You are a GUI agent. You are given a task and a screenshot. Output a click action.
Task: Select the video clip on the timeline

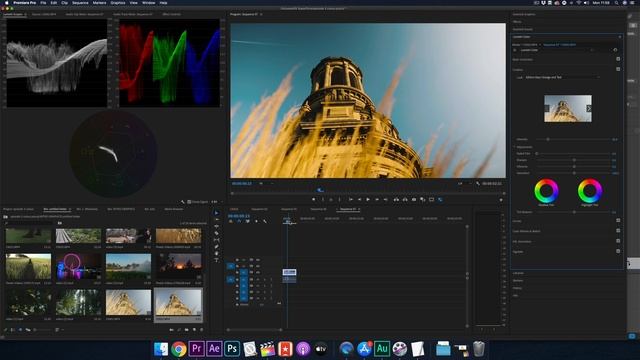pos(289,272)
